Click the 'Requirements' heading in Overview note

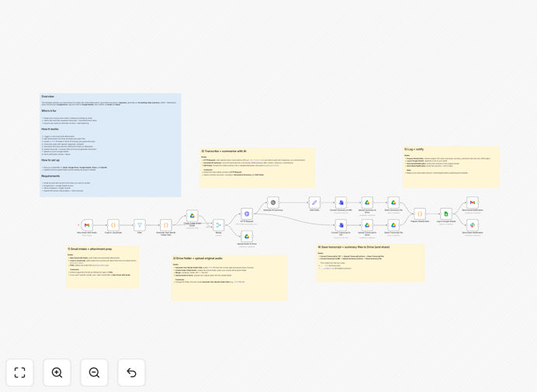(50, 175)
